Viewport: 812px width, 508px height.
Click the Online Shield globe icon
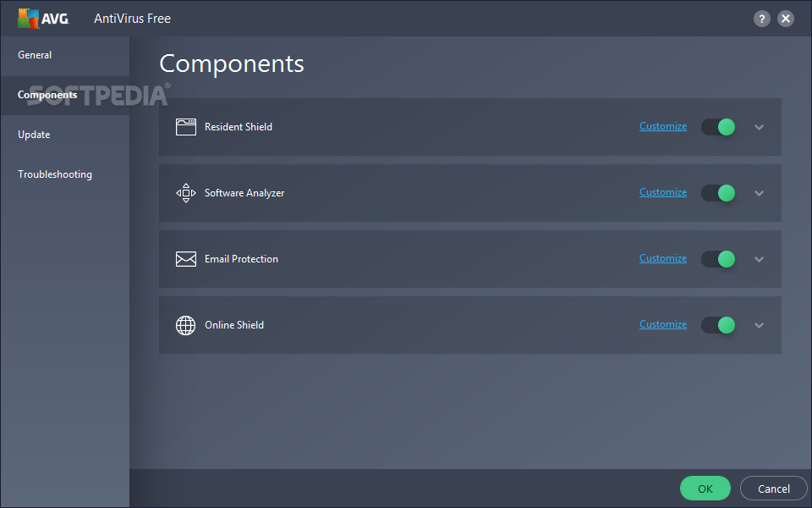coord(186,325)
